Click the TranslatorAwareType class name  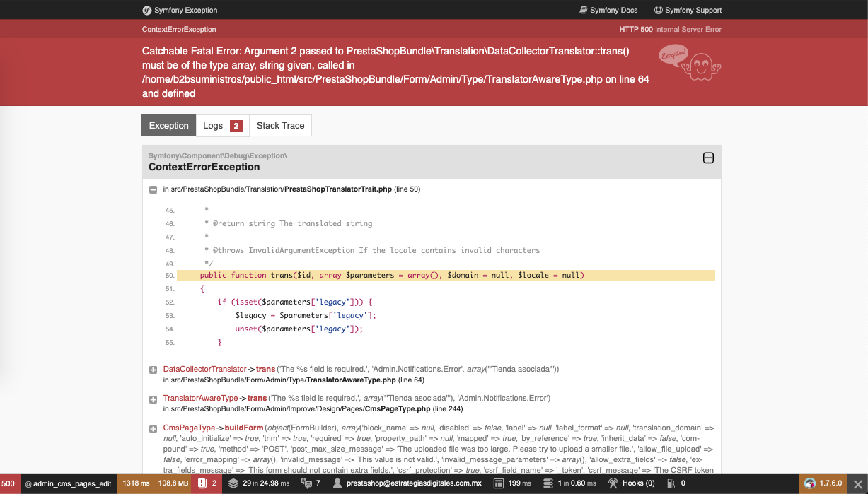coord(200,398)
